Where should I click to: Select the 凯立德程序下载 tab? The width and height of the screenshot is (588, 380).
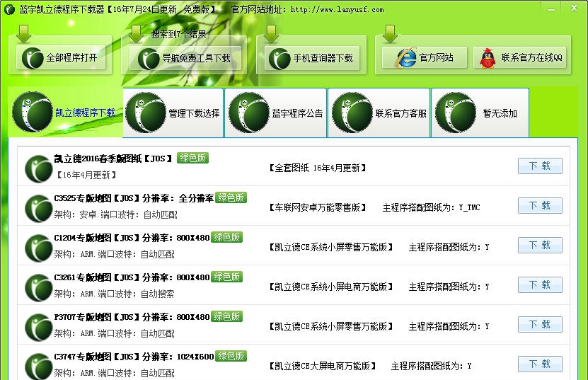click(66, 113)
